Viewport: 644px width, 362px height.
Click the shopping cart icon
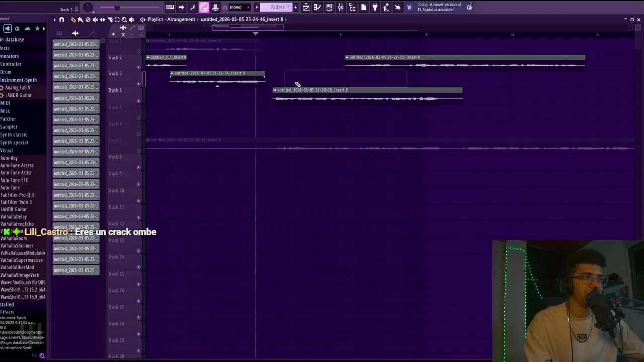409,7
